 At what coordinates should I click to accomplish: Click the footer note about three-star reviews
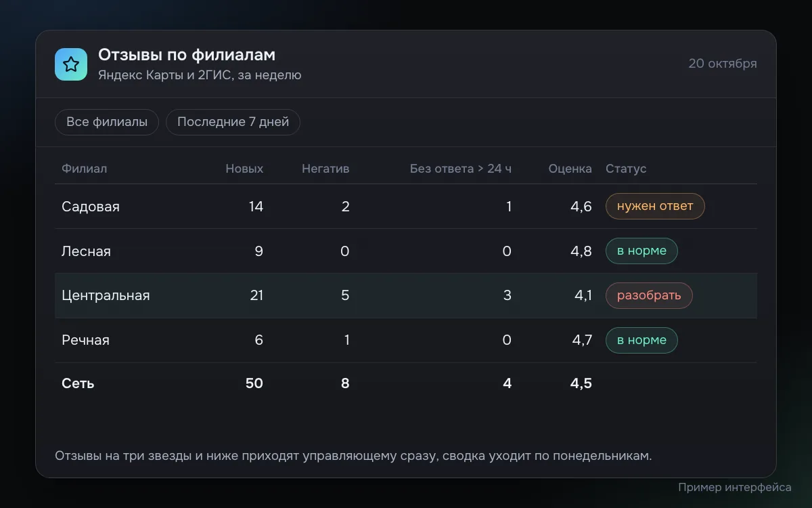pyautogui.click(x=353, y=456)
